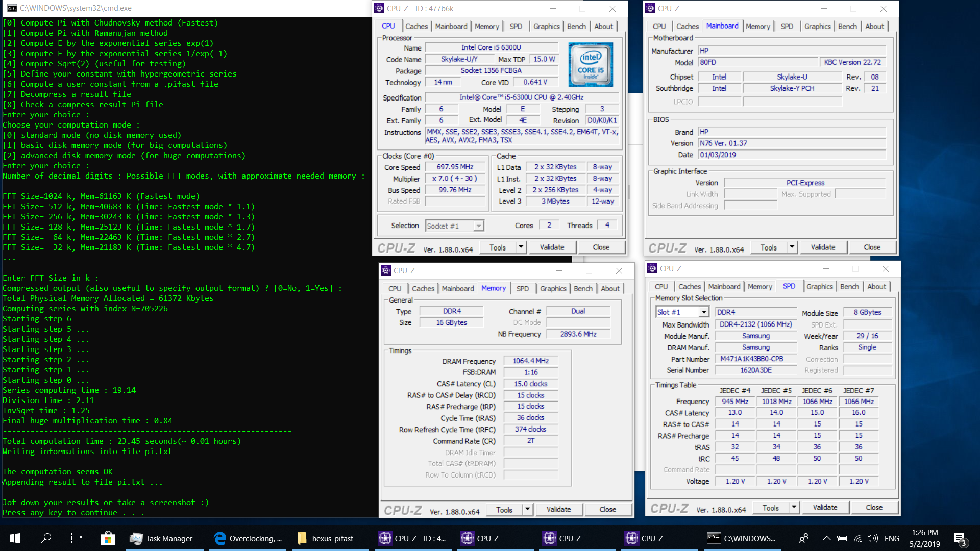Open Bench tab in CPU window

coord(576,27)
